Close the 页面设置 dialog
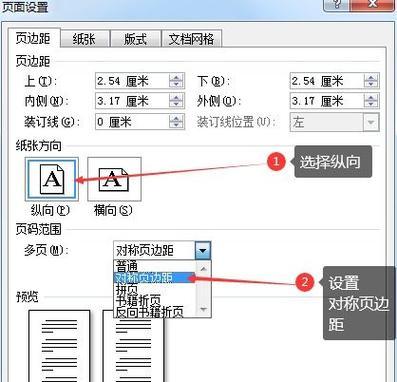Viewport: 397px width, 382px height. point(373,5)
